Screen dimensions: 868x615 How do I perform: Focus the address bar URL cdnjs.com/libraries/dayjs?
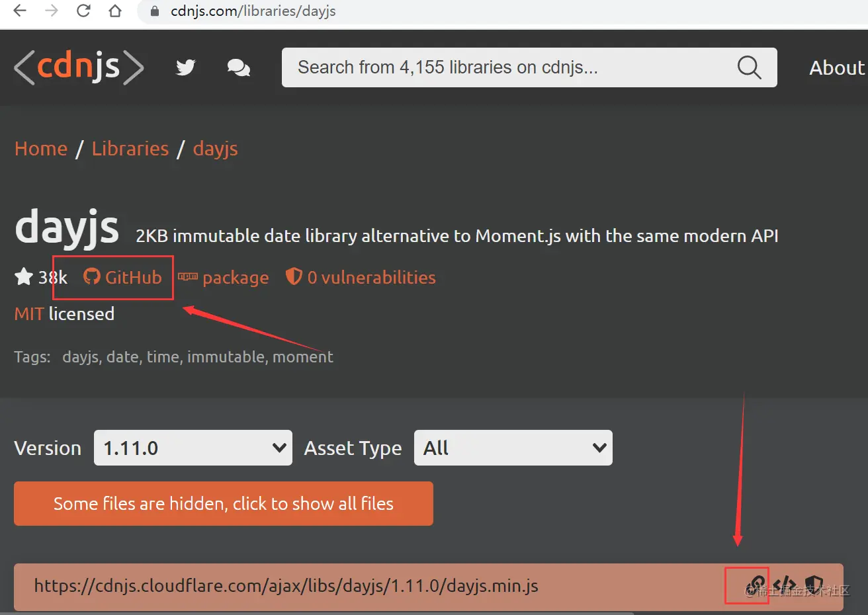point(253,11)
